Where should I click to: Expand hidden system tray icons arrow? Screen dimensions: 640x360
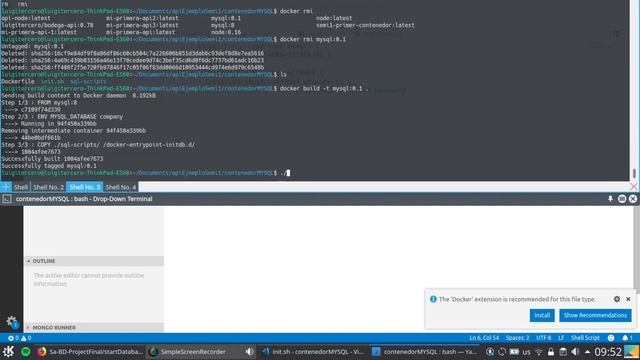point(587,352)
